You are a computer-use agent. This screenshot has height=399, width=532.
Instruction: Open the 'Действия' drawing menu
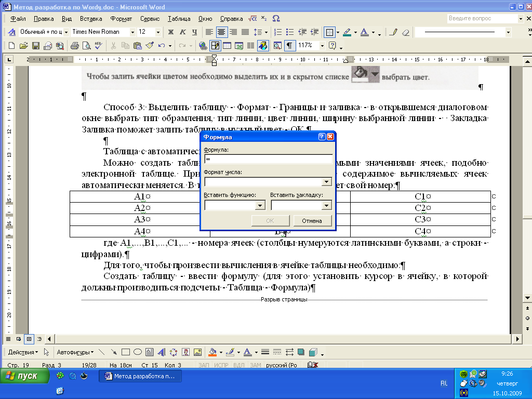click(23, 352)
